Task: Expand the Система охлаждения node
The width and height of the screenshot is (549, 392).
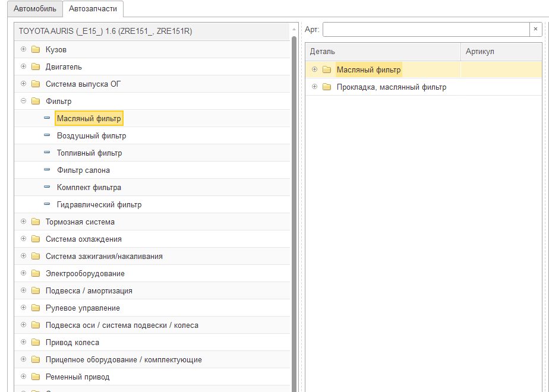Action: point(23,239)
